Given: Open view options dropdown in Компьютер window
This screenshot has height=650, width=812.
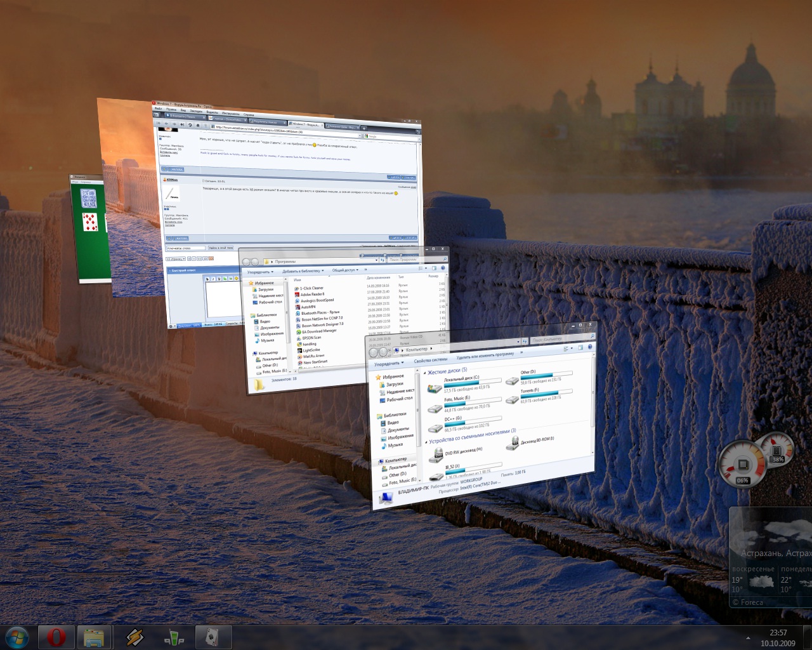Looking at the screenshot, I should 570,348.
